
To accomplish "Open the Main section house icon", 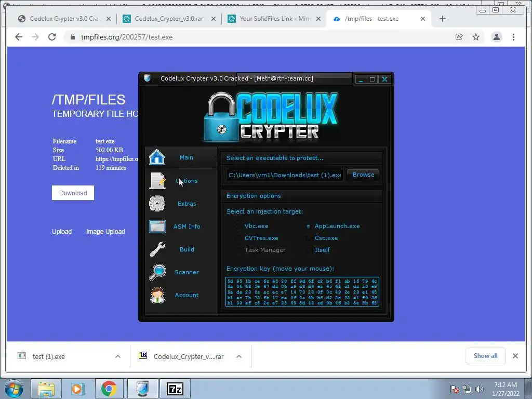I will click(x=157, y=157).
